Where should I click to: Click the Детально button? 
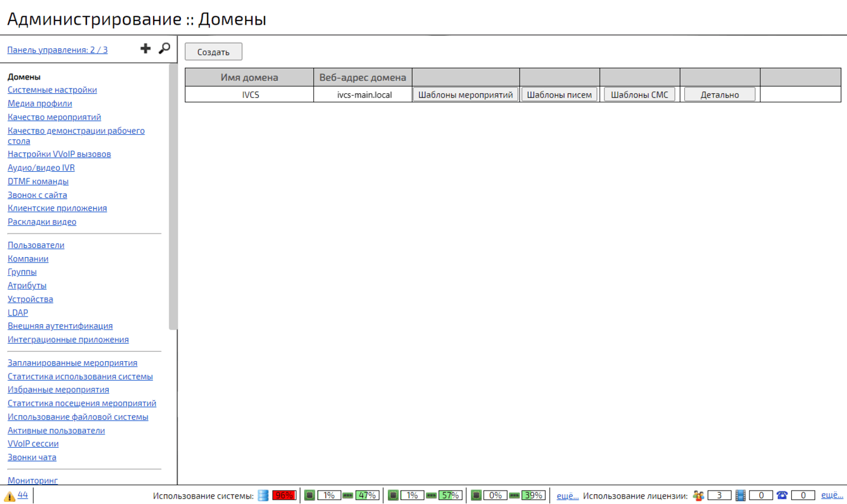pyautogui.click(x=719, y=94)
